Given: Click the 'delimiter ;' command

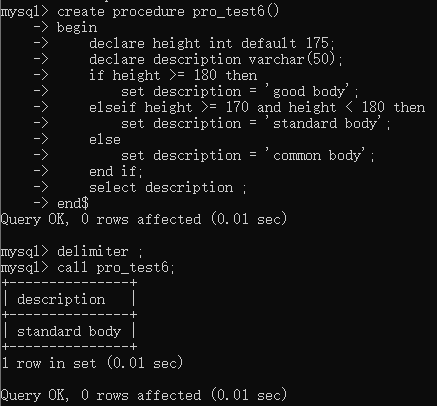Looking at the screenshot, I should [x=100, y=252].
